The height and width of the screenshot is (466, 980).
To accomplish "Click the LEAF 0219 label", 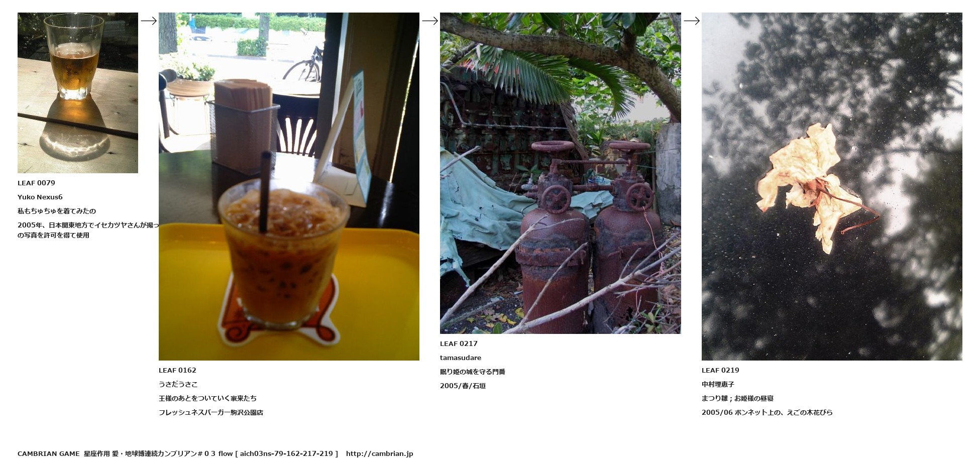I will point(720,371).
